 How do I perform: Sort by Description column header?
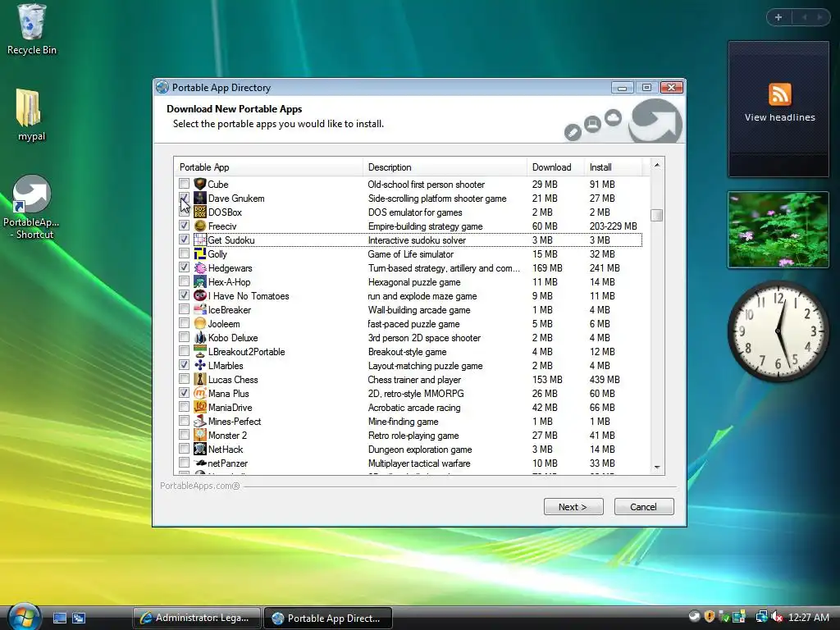pyautogui.click(x=445, y=167)
